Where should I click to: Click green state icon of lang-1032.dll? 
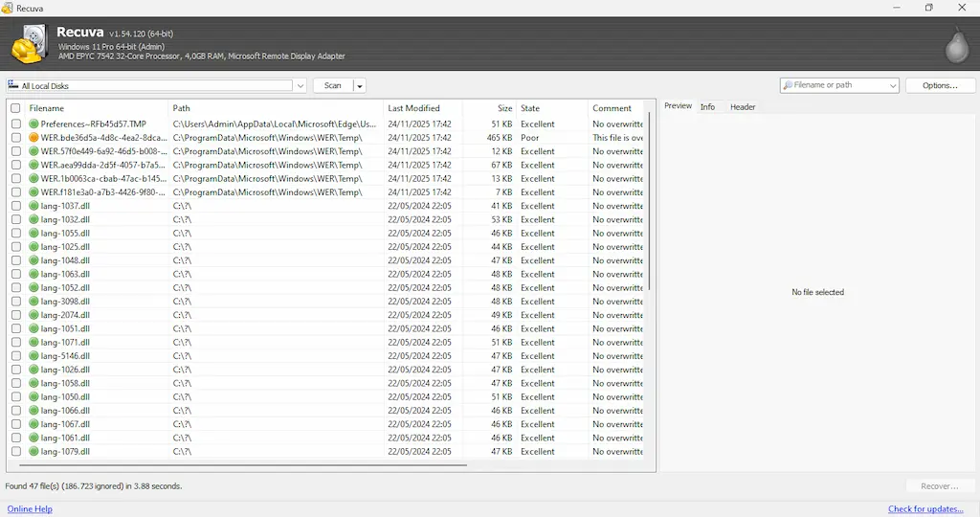[33, 219]
